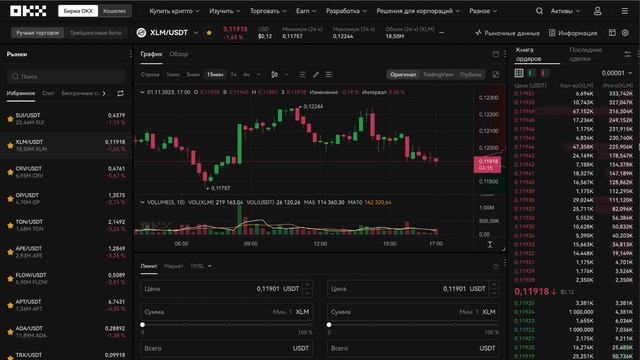Image resolution: width=640 pixels, height=360 pixels.
Task: Select Ручная торговля mode
Action: click(38, 33)
